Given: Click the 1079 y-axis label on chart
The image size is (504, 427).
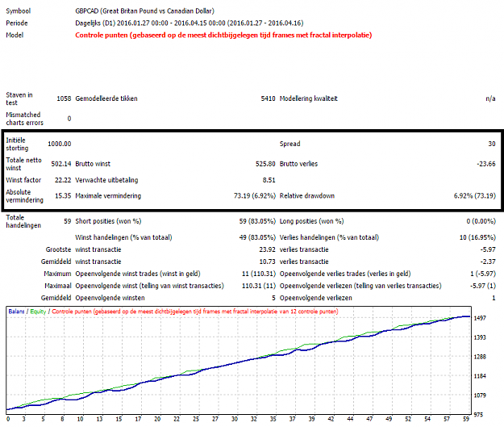Looking at the screenshot, I should tap(480, 396).
